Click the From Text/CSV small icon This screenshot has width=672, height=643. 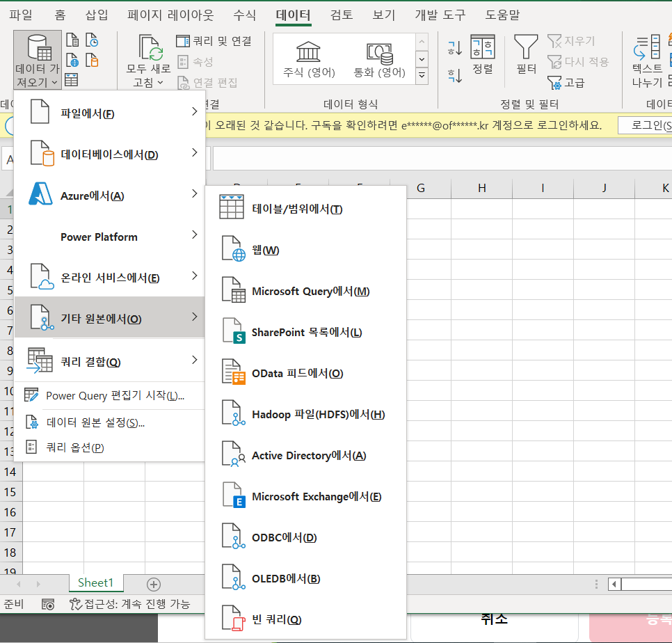pyautogui.click(x=72, y=40)
